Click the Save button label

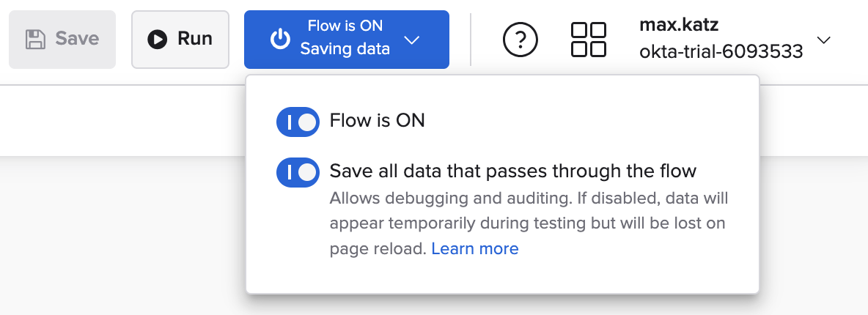tap(77, 40)
